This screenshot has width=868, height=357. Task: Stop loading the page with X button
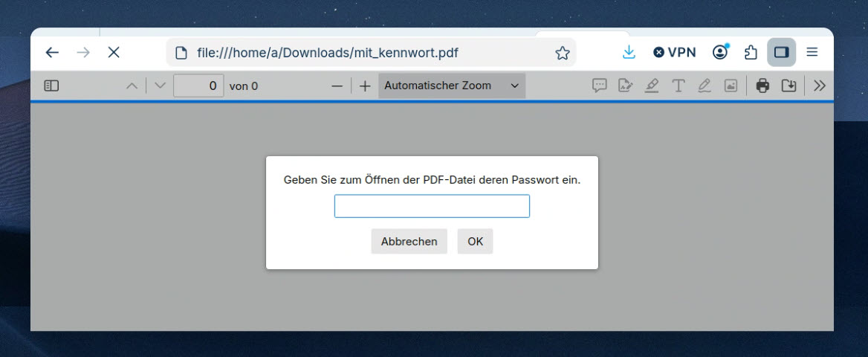114,52
